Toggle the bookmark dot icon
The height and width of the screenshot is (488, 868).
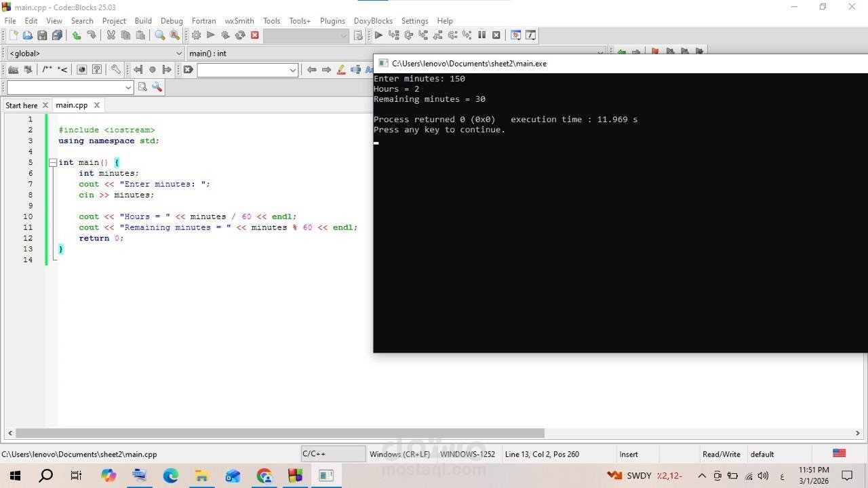(153, 69)
